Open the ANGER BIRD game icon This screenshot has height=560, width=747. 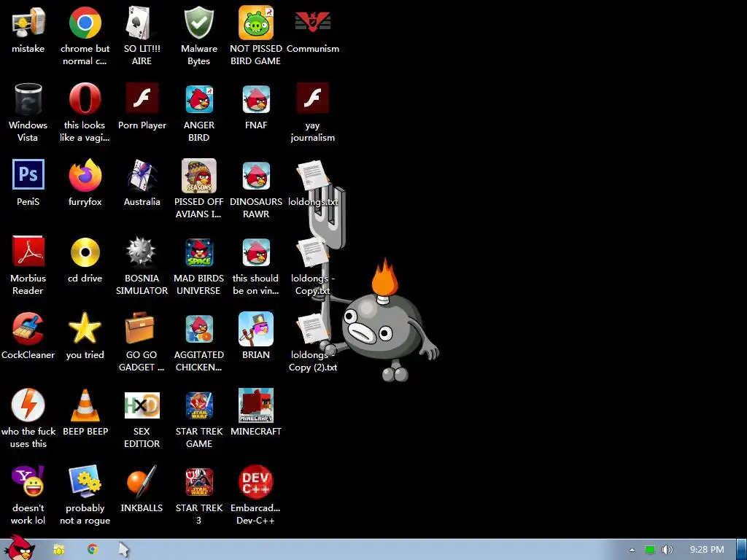198,99
